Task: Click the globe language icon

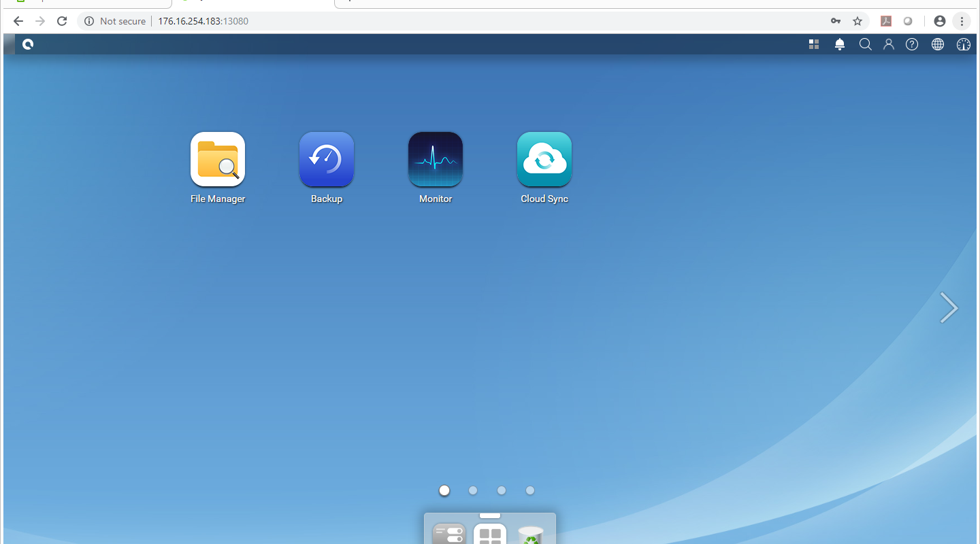Action: point(938,44)
